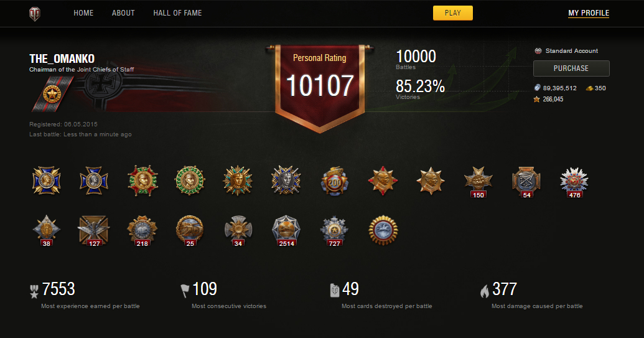Select the medal with 127 badge

pyautogui.click(x=94, y=230)
